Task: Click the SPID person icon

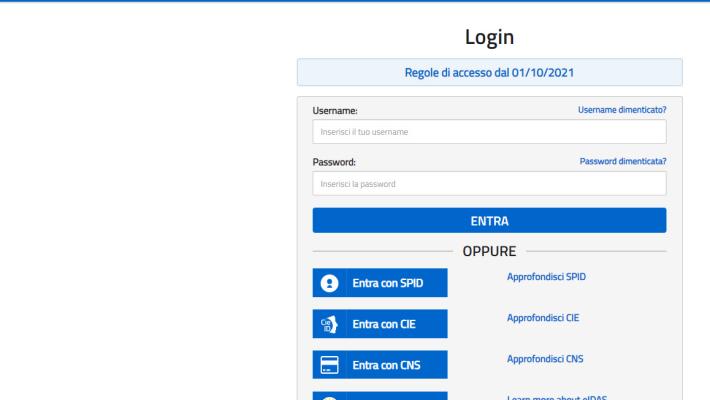Action: tap(329, 284)
